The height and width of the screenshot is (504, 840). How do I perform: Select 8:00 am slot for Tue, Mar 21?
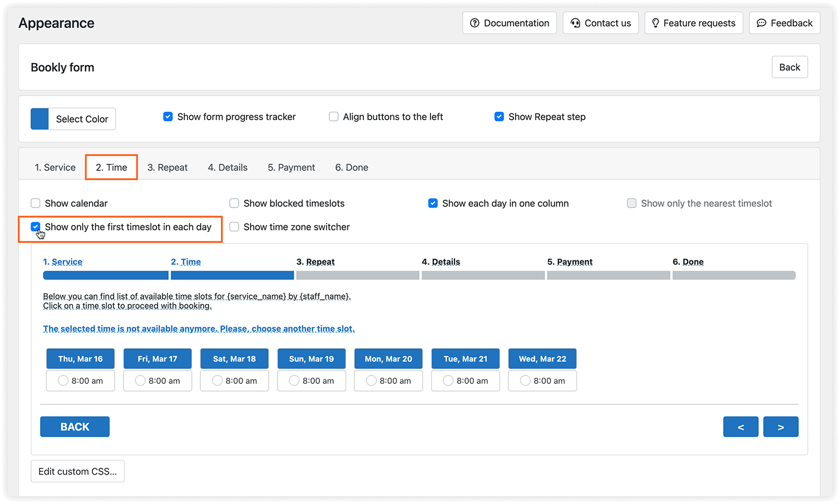pyautogui.click(x=466, y=381)
